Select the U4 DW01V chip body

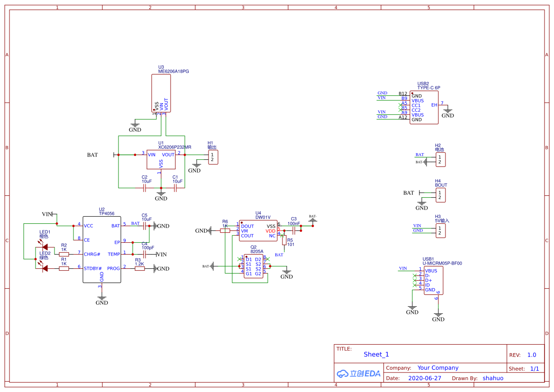258,231
